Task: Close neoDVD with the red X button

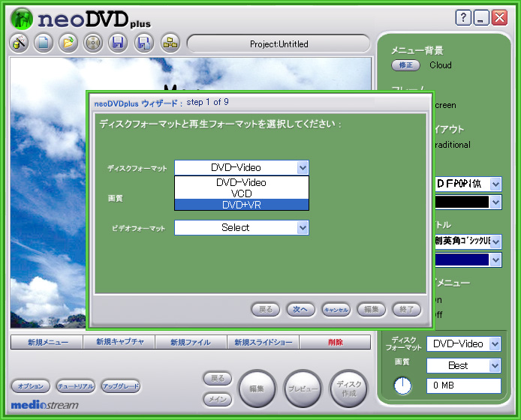Action: 499,17
